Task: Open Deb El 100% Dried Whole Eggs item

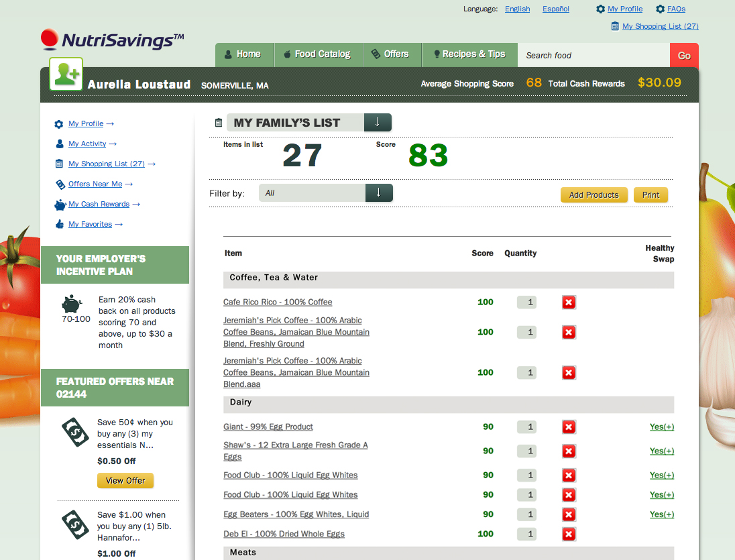Action: point(284,535)
